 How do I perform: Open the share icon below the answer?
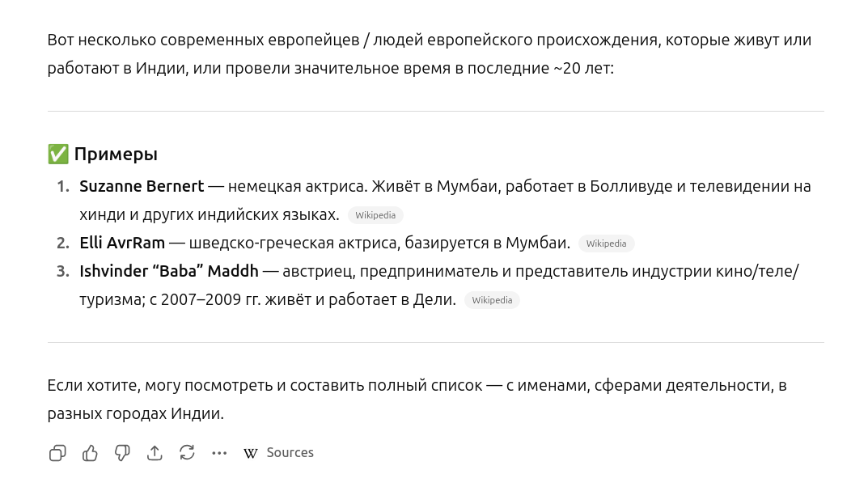click(x=155, y=453)
